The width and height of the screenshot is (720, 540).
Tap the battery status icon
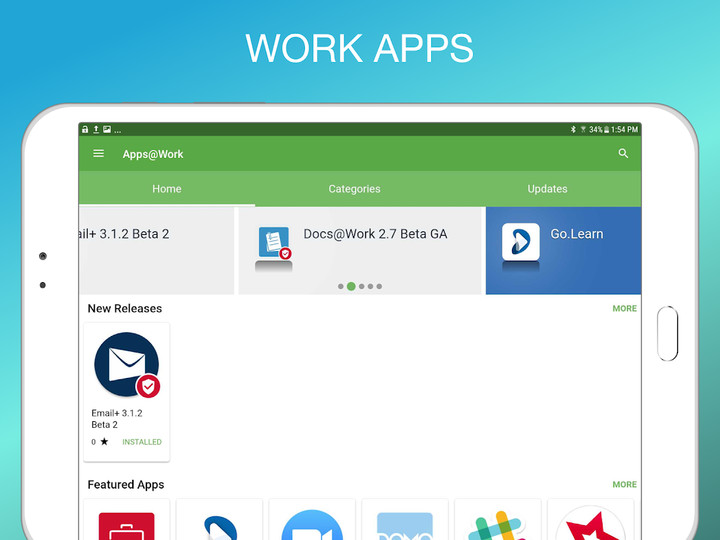click(x=606, y=129)
